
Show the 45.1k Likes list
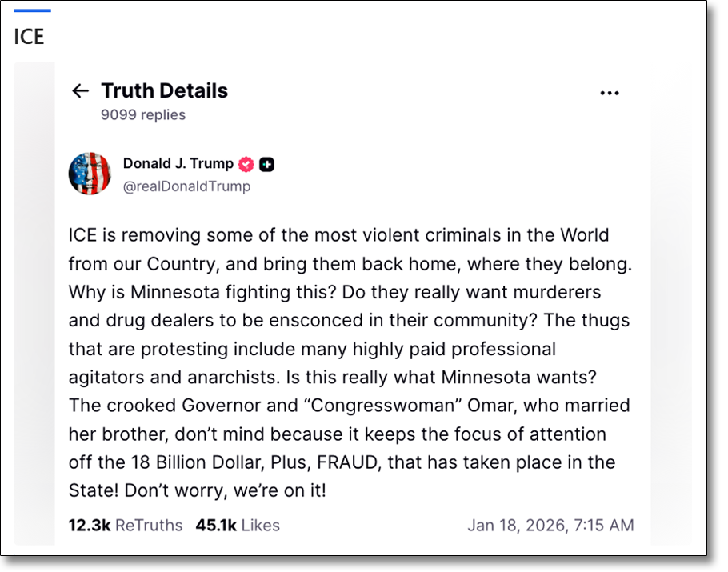pos(238,526)
